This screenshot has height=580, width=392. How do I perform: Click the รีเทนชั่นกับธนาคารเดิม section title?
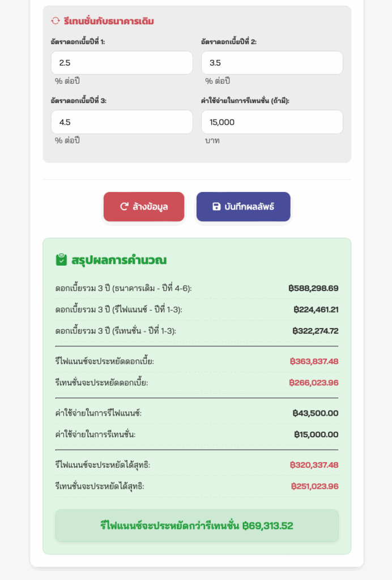109,21
